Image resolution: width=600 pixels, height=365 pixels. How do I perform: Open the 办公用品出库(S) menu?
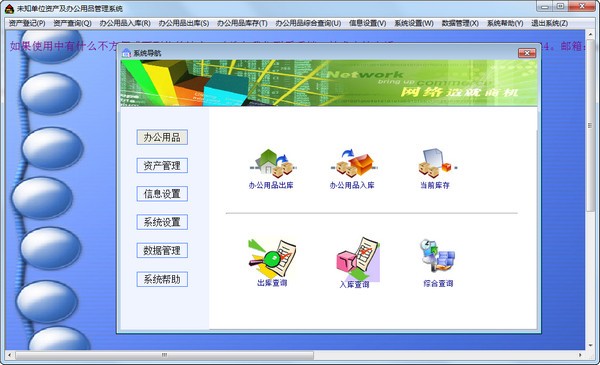pyautogui.click(x=184, y=23)
